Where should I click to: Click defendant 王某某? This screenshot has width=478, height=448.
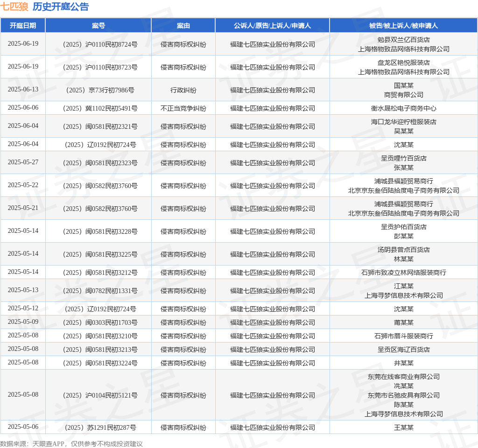point(404,427)
